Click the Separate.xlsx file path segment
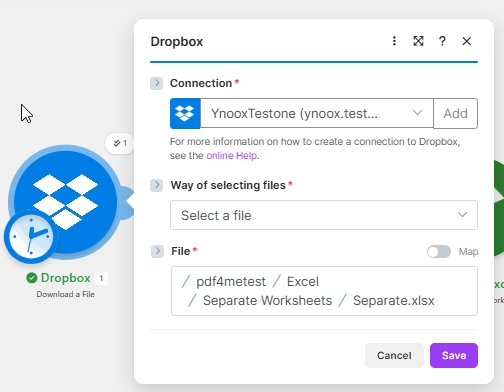 click(x=394, y=301)
